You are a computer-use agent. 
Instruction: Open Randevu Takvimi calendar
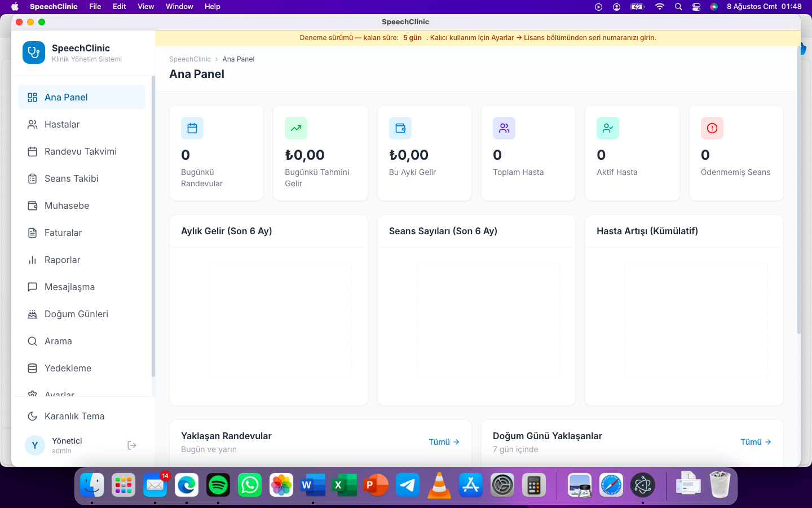tap(81, 151)
